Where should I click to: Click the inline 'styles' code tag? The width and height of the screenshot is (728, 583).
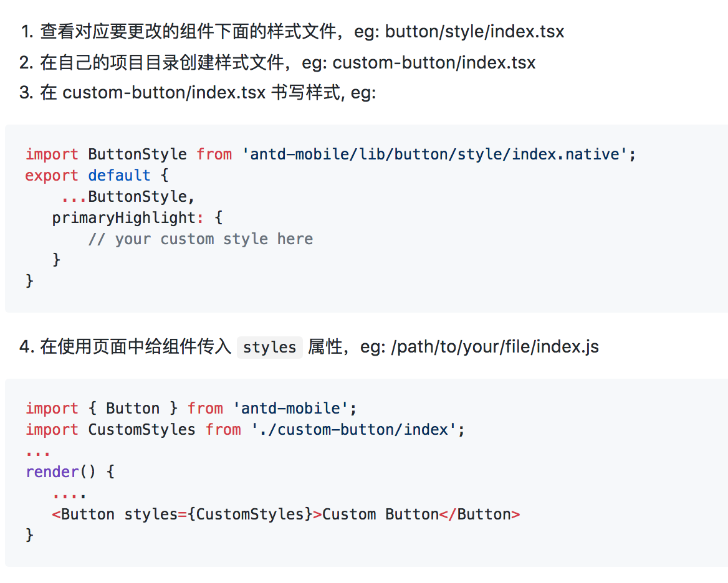(269, 348)
